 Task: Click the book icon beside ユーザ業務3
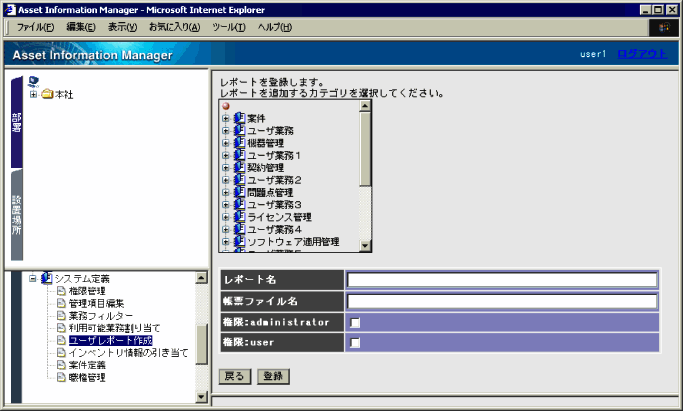[239, 204]
